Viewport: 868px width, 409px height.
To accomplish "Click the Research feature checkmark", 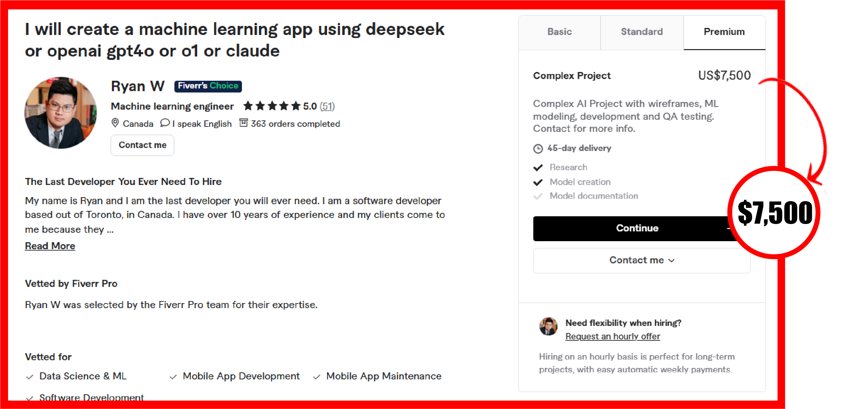I will tap(538, 168).
